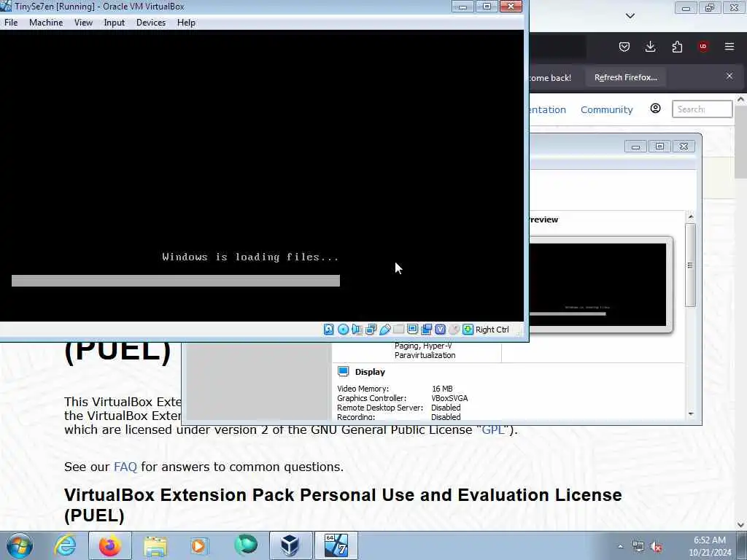Focus the website Search field

(x=703, y=109)
